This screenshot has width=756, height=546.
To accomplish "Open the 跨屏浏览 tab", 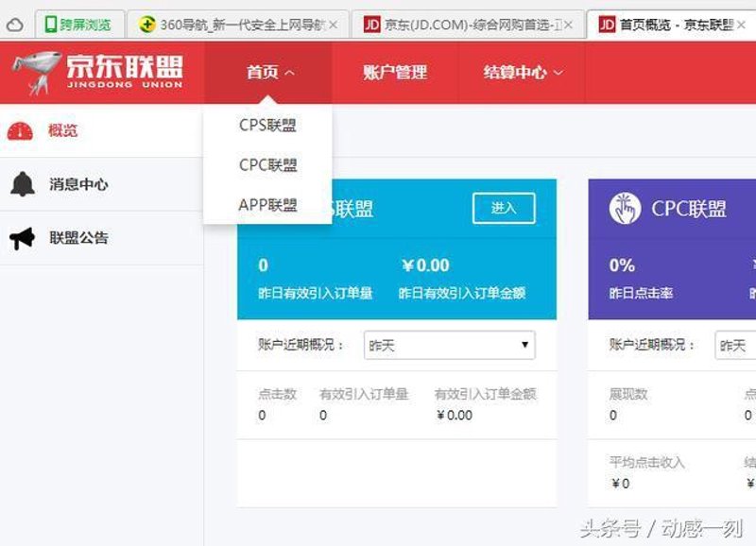I will [x=79, y=25].
